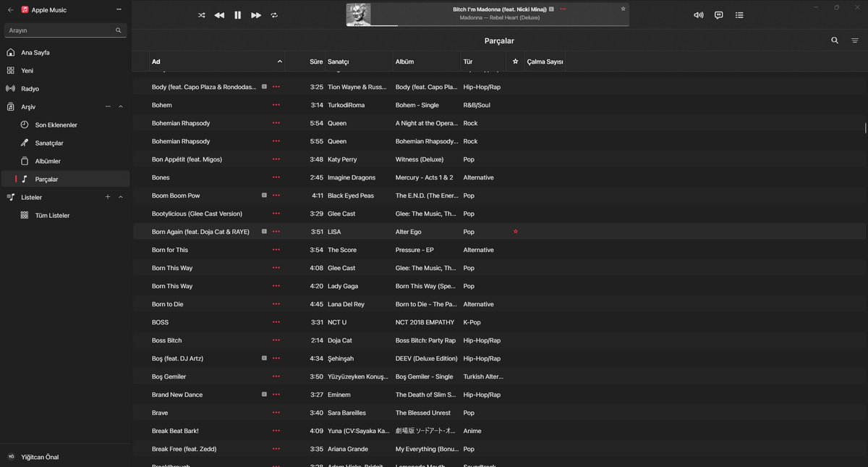Click the Madonna album artwork thumbnail
Viewport: 868px width, 467px height.
coord(358,14)
